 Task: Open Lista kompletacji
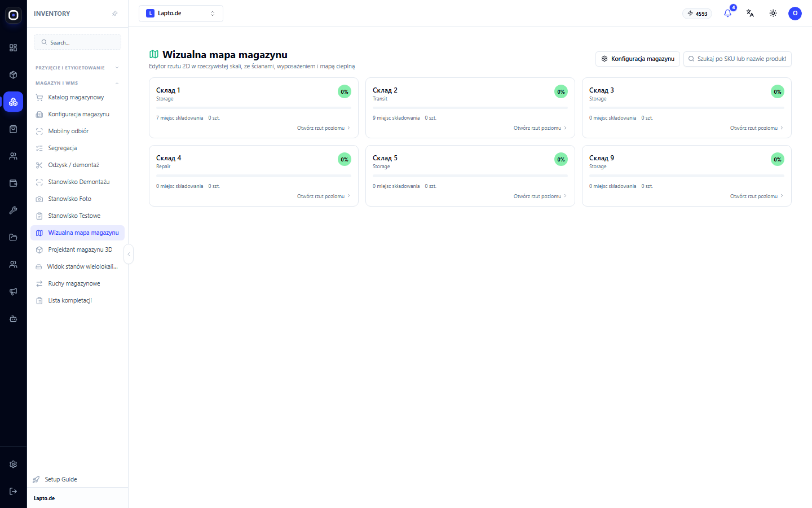[78, 300]
